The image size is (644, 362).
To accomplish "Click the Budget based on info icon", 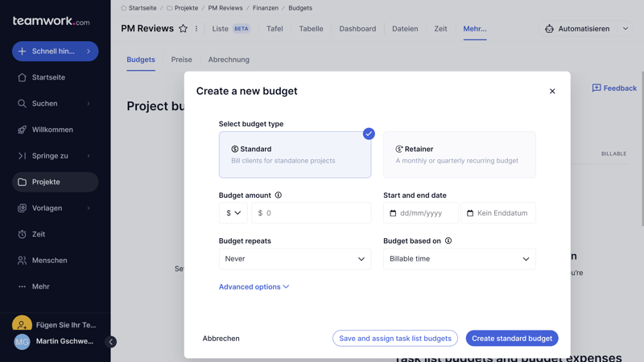I will pyautogui.click(x=448, y=241).
